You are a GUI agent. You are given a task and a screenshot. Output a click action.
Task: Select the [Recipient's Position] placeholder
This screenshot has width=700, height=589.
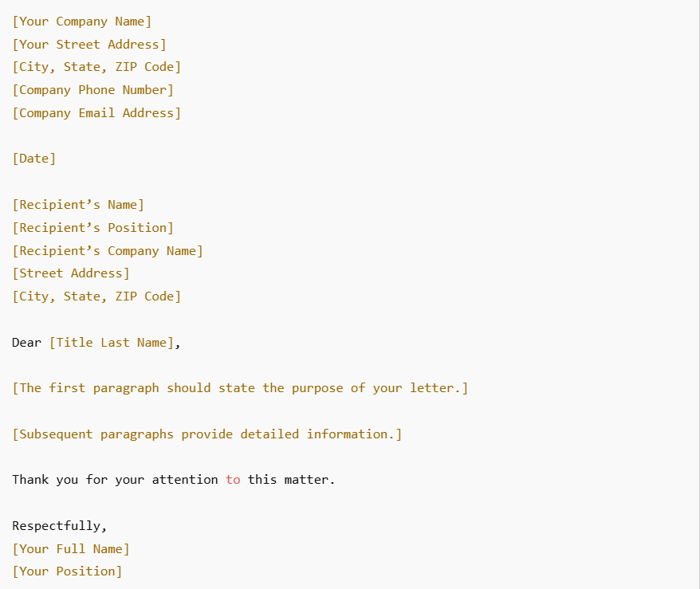pyautogui.click(x=92, y=228)
